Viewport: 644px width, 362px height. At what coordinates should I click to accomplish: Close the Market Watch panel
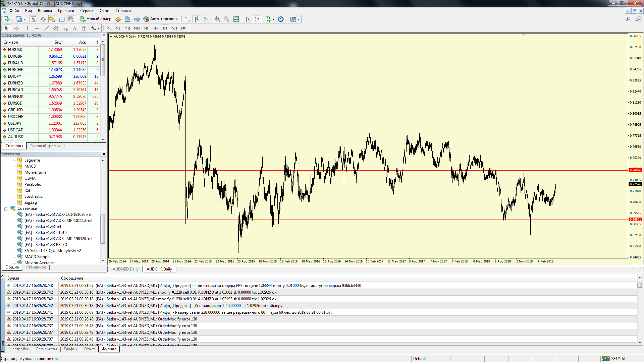(104, 35)
